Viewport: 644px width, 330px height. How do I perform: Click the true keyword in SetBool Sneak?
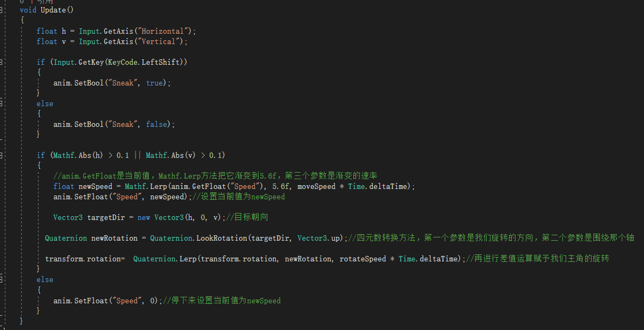155,83
